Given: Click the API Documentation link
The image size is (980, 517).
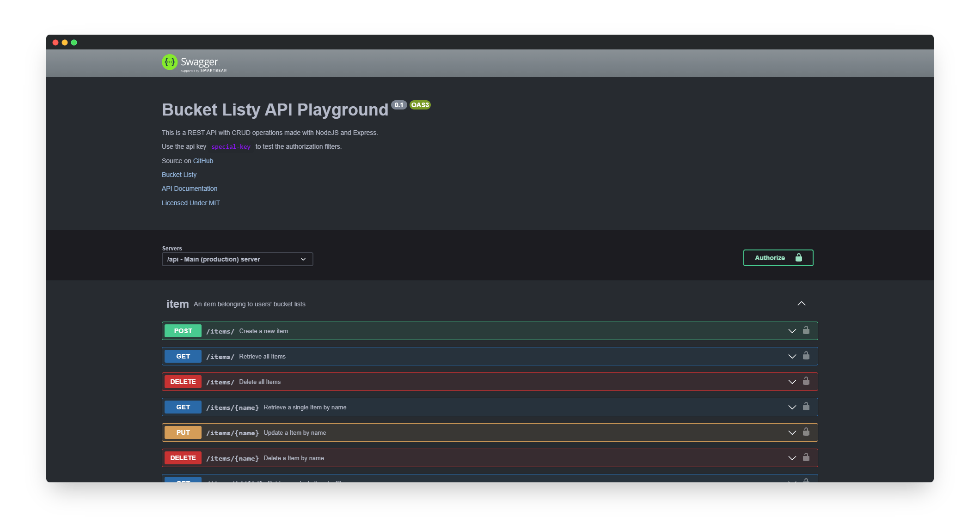Looking at the screenshot, I should (189, 188).
